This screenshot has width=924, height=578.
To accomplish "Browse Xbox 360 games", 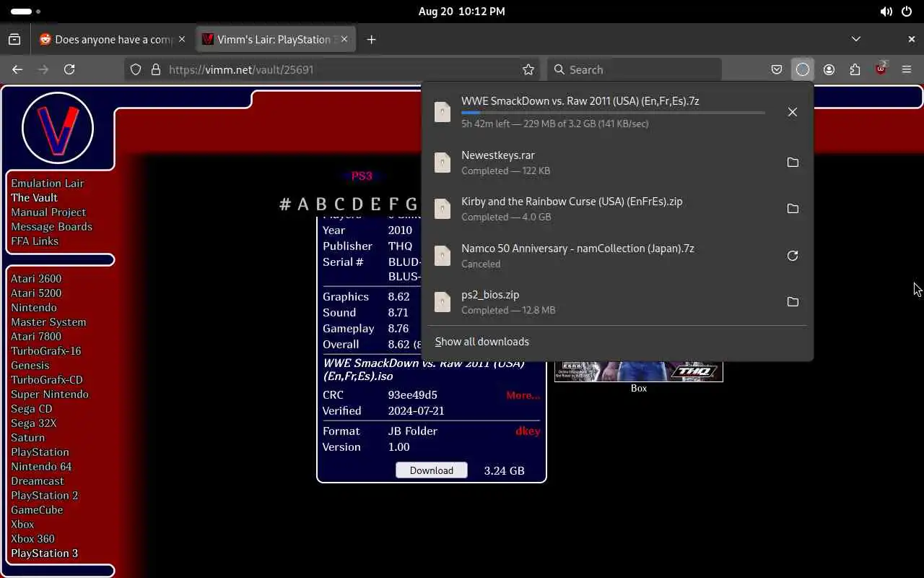I will pos(32,539).
